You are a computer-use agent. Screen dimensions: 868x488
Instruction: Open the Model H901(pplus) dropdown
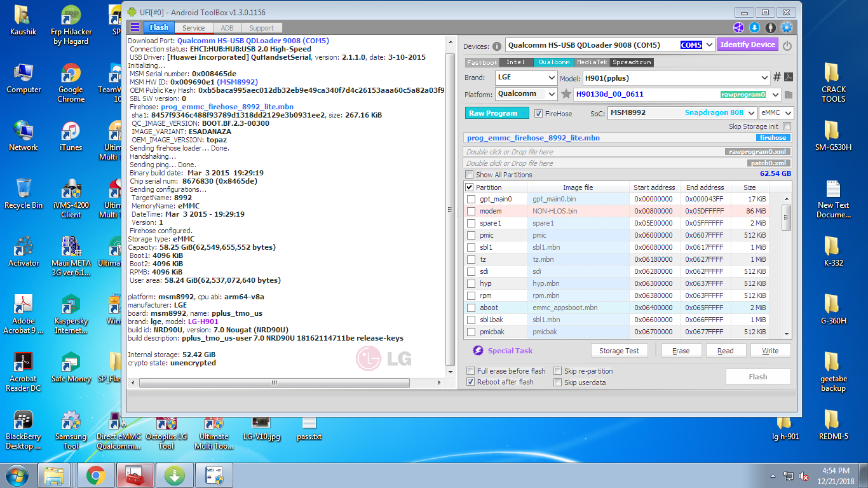(764, 78)
